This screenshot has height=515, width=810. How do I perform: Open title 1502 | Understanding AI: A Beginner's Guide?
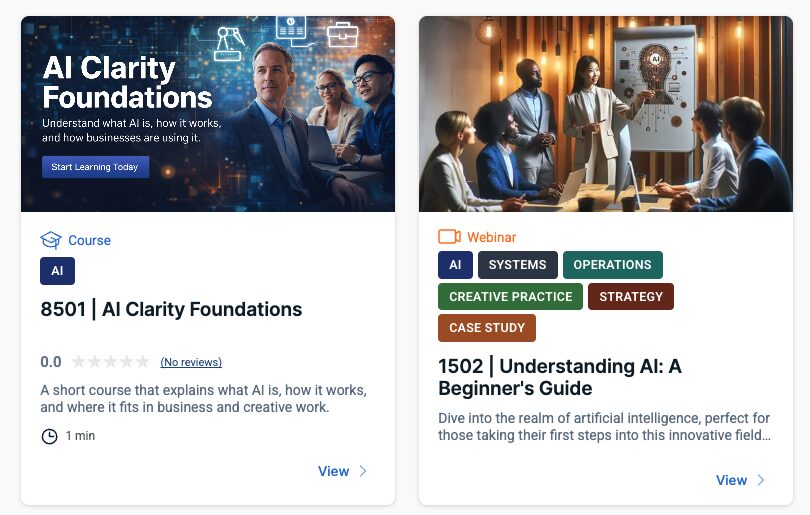point(560,377)
